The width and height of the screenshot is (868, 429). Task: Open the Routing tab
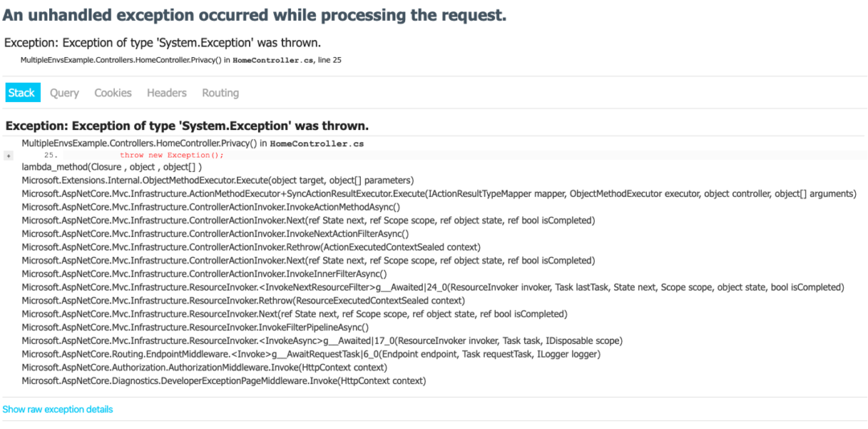(x=220, y=92)
